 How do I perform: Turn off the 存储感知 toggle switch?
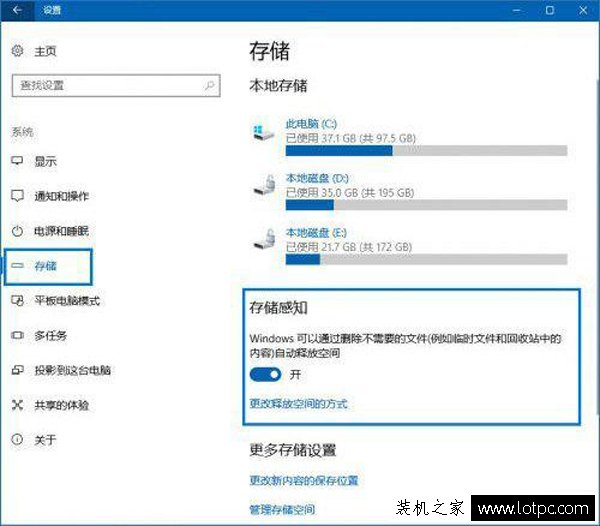coord(265,375)
